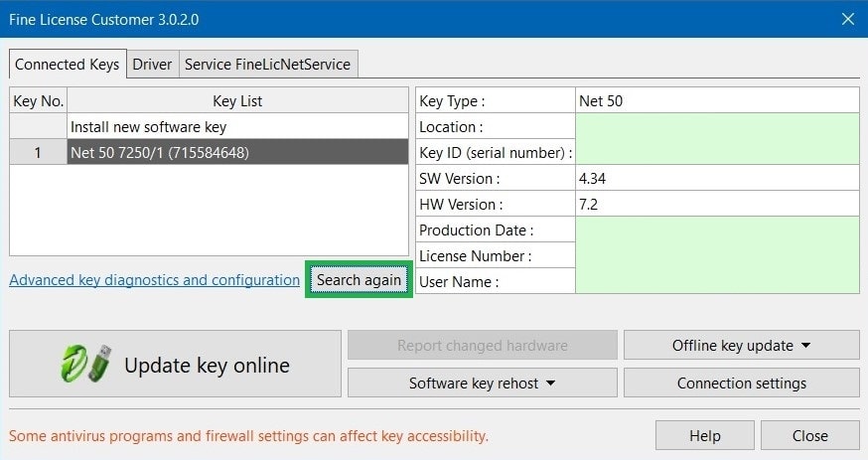Screen dimensions: 868x460
Task: Click the Help button
Action: click(705, 435)
